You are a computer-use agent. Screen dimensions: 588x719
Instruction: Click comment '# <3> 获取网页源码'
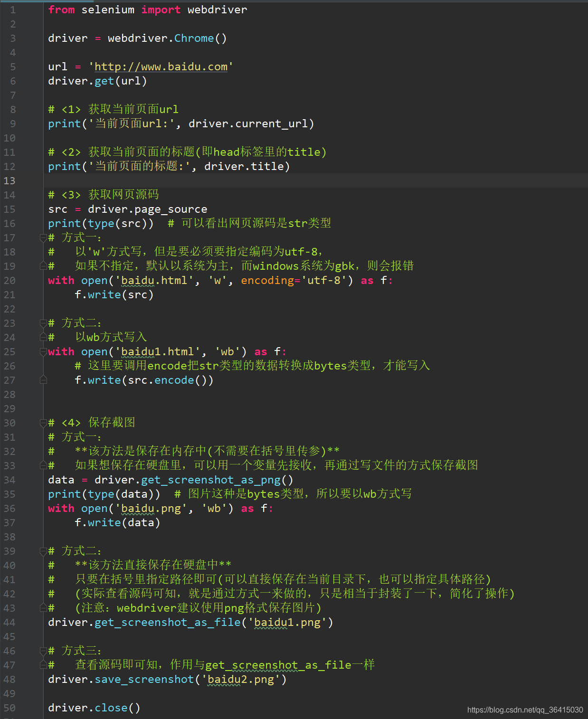tap(104, 195)
